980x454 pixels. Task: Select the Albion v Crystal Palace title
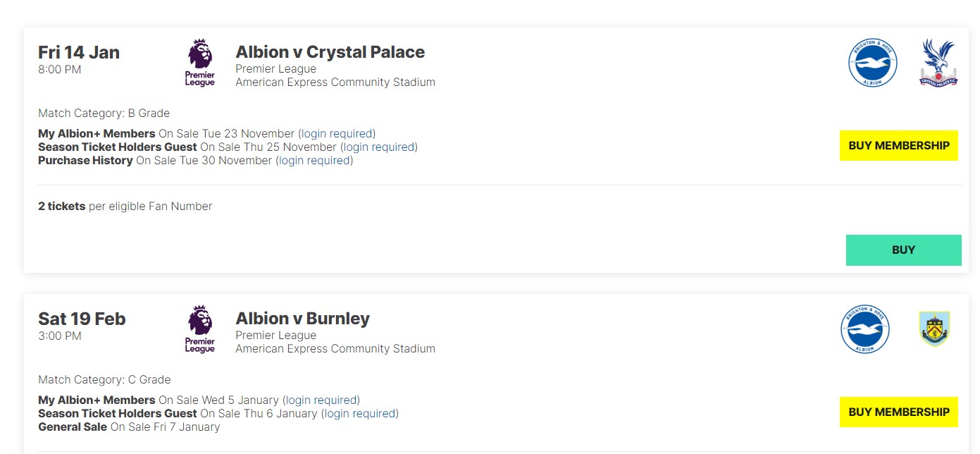[x=330, y=52]
